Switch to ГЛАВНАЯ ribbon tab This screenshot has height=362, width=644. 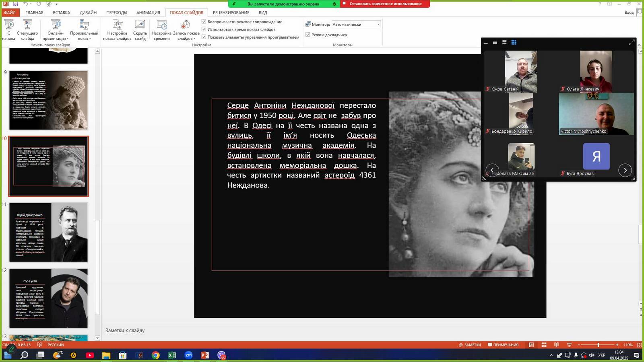34,12
